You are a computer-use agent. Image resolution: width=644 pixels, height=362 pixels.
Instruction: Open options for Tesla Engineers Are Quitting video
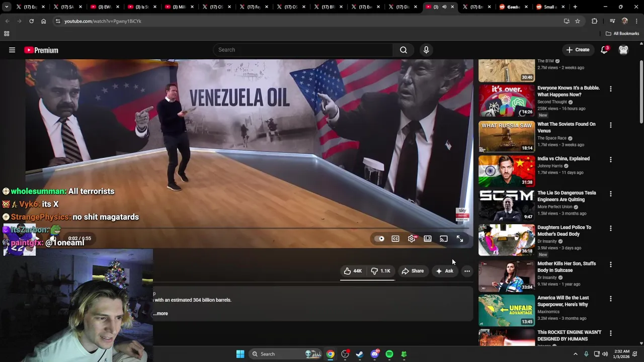pyautogui.click(x=611, y=194)
